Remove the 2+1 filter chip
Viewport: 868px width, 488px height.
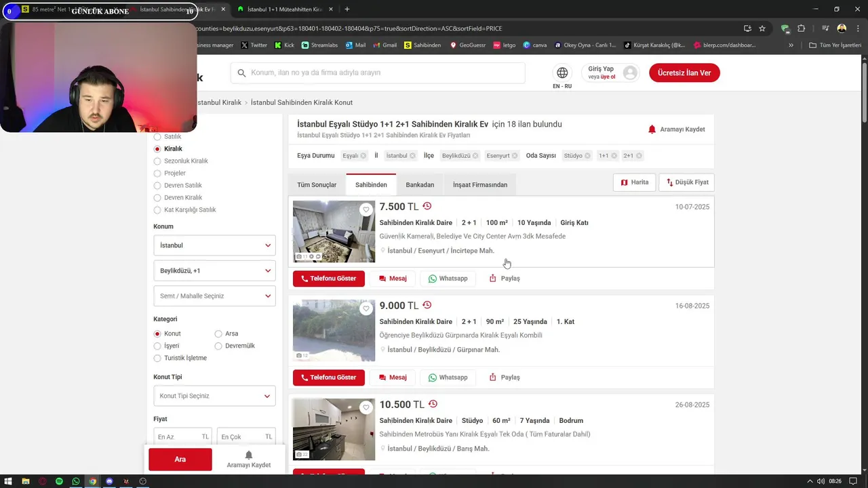[639, 156]
